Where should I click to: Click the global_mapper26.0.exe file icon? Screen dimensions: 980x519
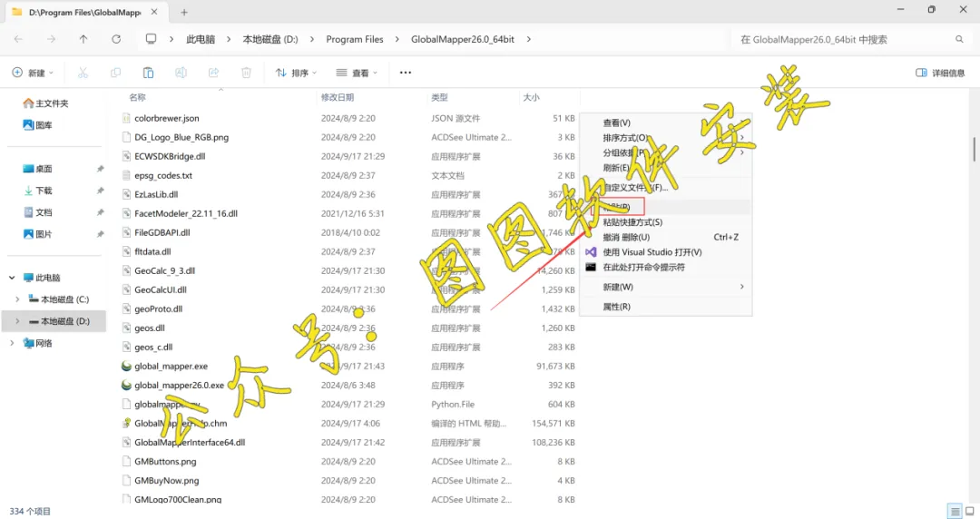126,386
